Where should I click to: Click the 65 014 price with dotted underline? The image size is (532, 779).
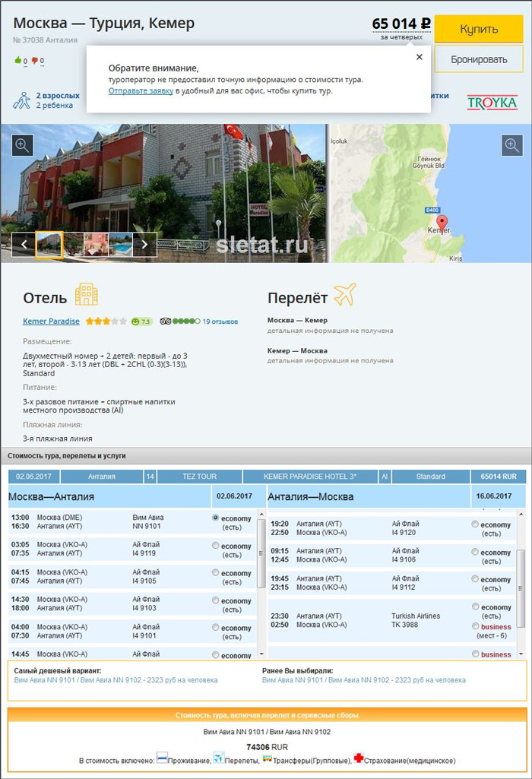click(401, 24)
